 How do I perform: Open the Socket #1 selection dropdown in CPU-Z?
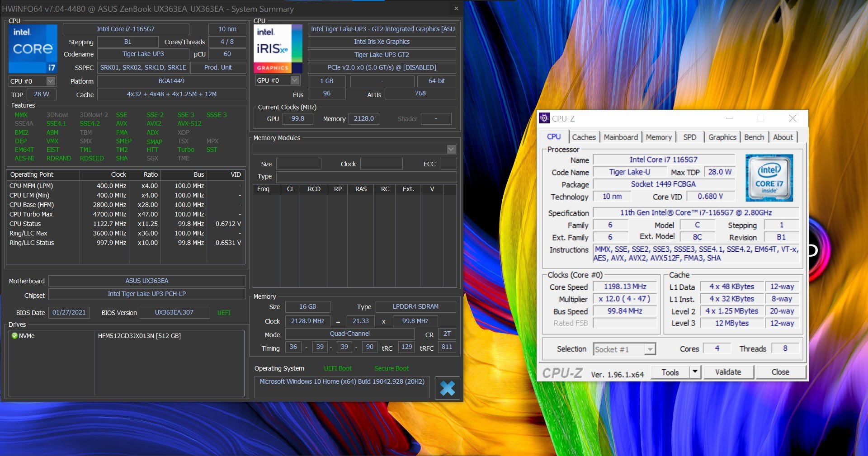pos(650,349)
